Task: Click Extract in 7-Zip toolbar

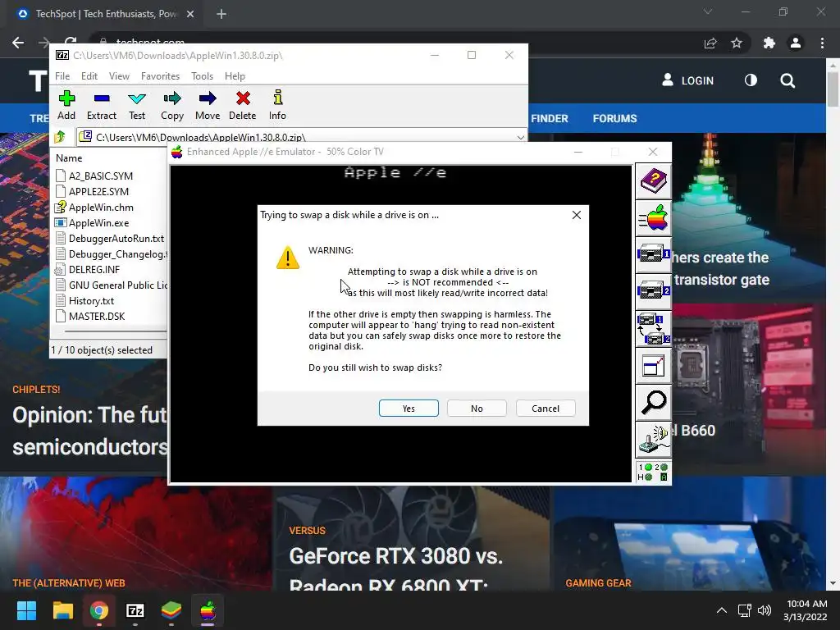Action: click(102, 106)
